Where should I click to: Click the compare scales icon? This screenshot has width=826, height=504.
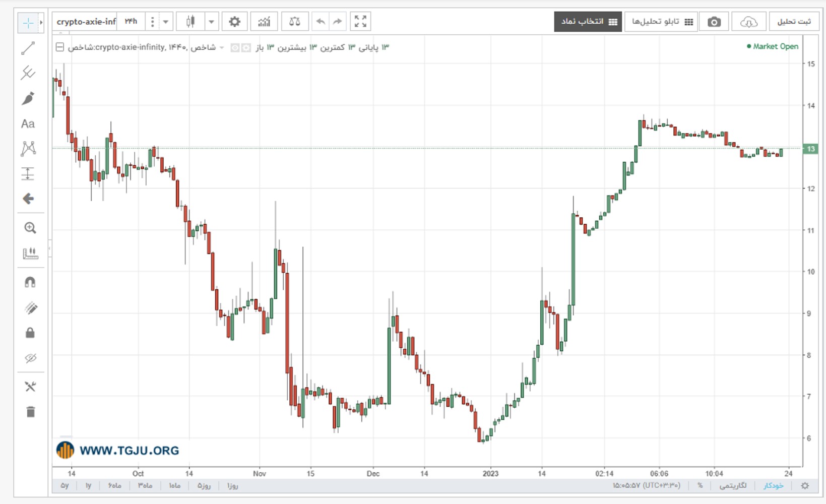(295, 22)
